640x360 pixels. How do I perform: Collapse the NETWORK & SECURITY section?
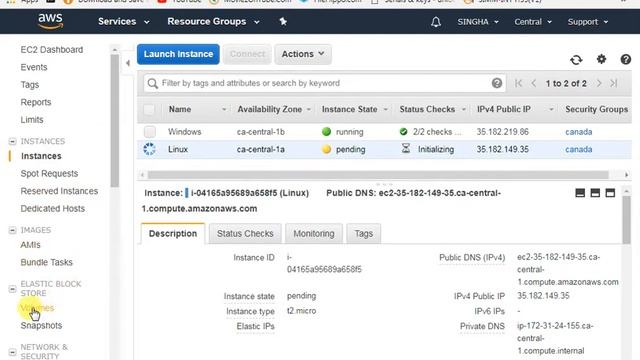click(x=12, y=351)
